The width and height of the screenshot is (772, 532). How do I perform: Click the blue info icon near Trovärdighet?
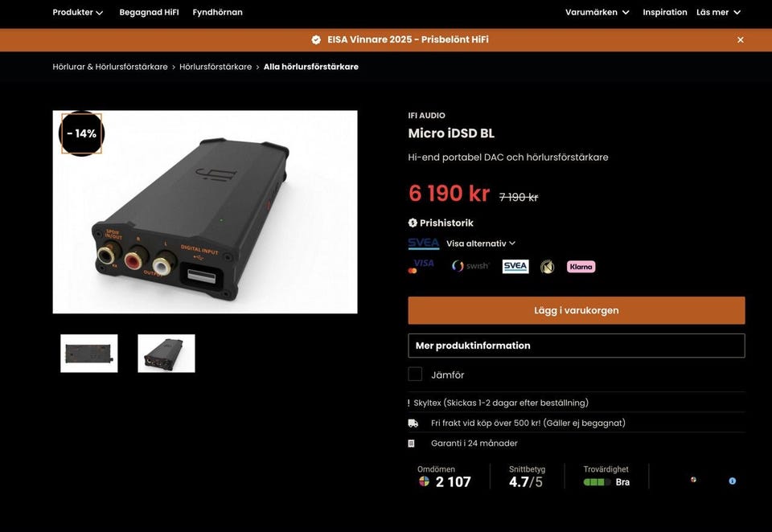coord(732,481)
